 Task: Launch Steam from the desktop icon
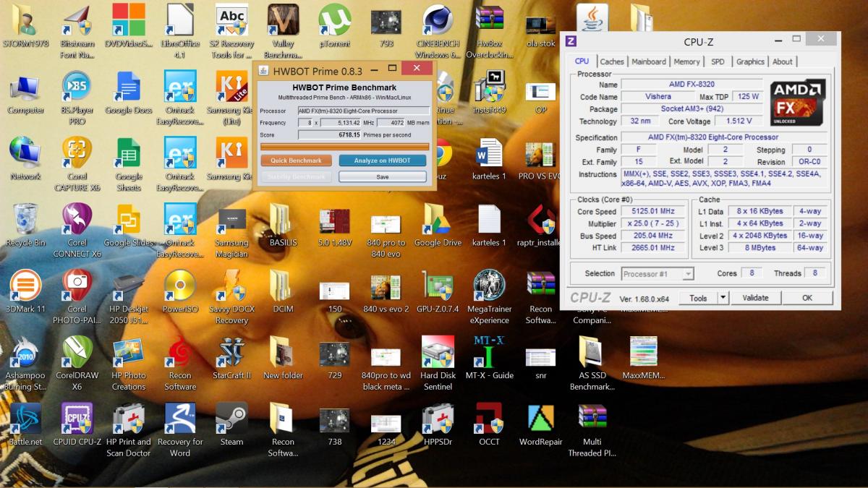(x=231, y=419)
